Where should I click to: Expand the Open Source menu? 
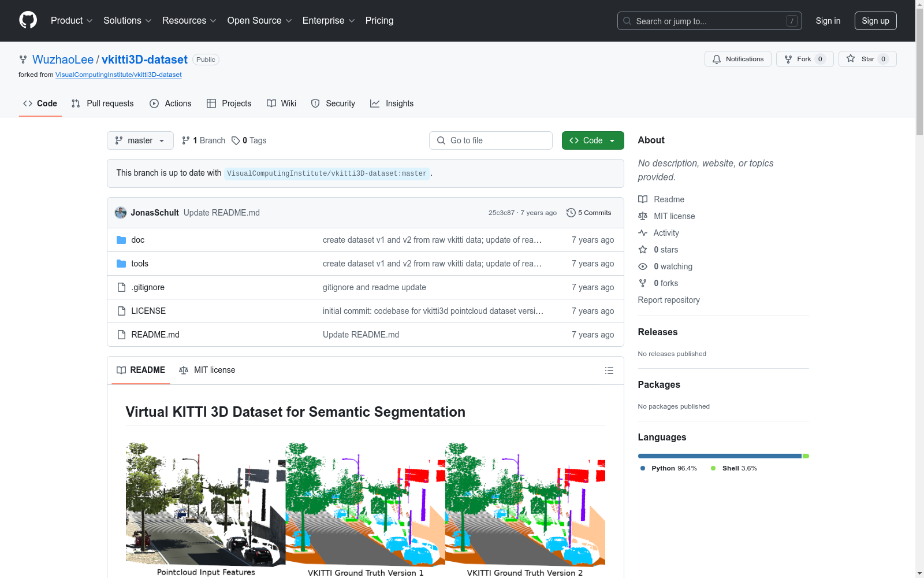tap(260, 21)
